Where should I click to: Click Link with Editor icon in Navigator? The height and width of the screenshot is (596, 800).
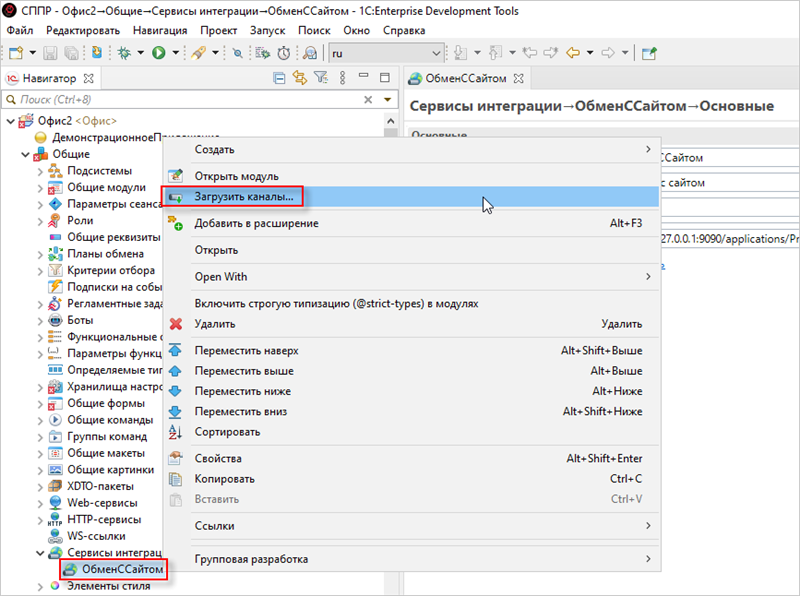298,78
